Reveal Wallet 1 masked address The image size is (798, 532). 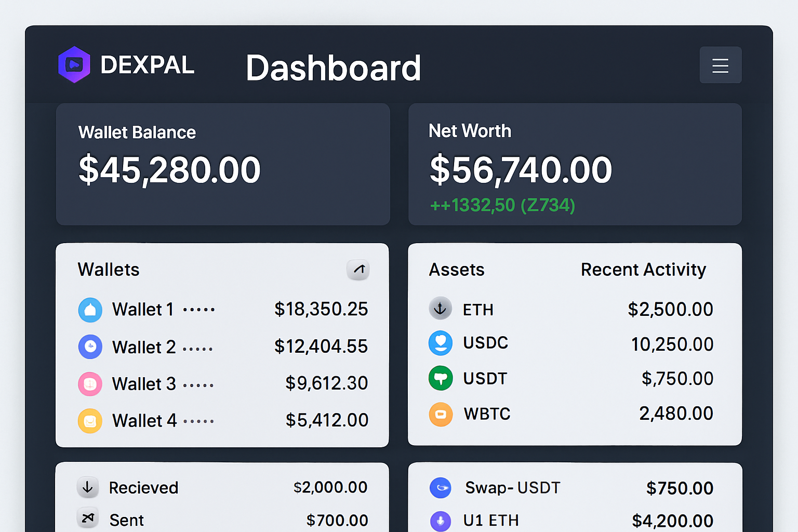(199, 309)
